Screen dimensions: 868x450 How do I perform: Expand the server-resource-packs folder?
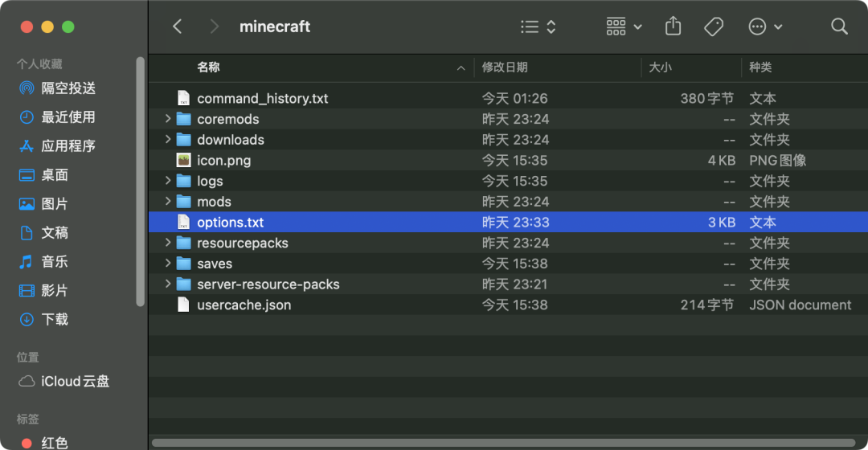(168, 284)
